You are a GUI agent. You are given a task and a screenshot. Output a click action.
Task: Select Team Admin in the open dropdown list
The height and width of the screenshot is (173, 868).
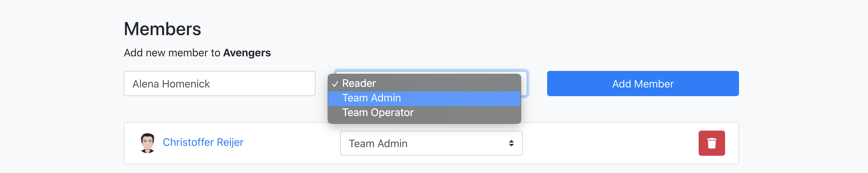tap(371, 98)
